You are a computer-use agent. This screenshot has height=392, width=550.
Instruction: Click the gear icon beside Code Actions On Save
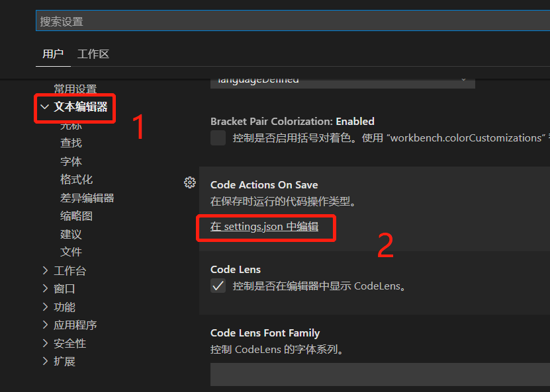(x=190, y=182)
